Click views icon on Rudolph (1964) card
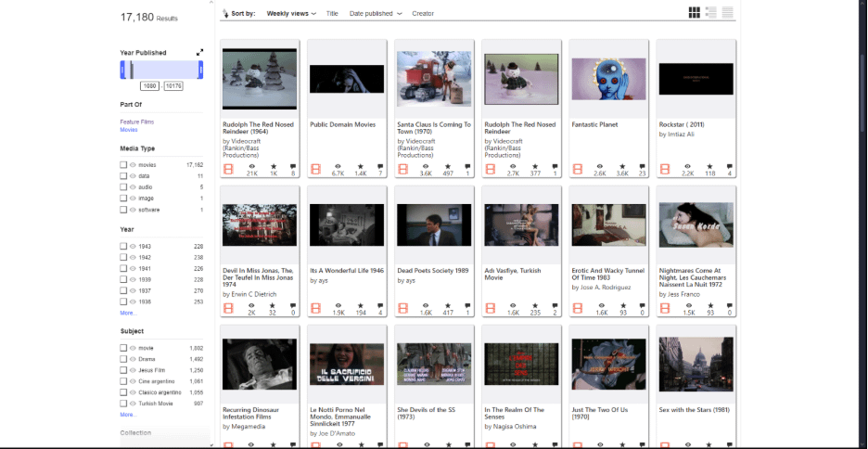The image size is (868, 449). [251, 166]
